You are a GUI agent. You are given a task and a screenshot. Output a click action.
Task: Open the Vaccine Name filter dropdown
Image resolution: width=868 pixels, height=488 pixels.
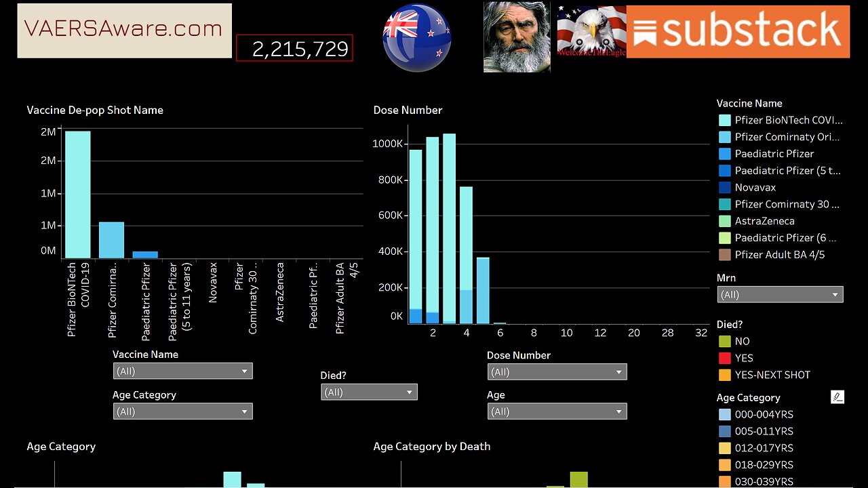tap(182, 371)
